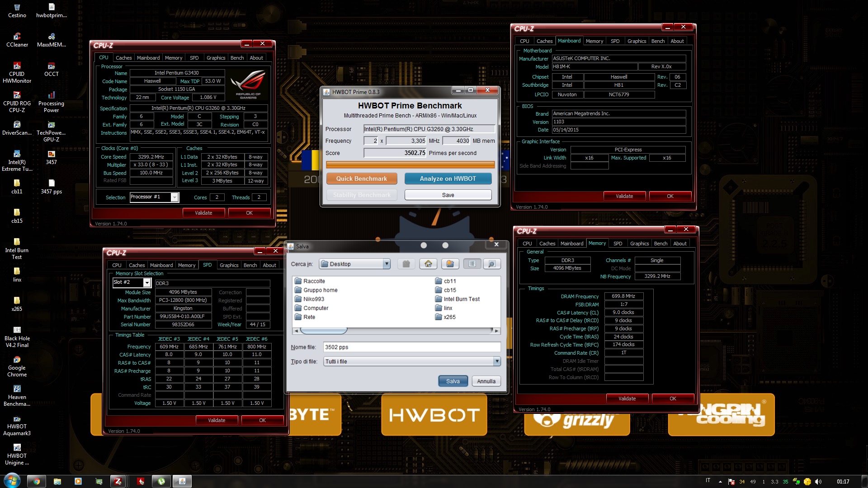Open the Windows Start menu
This screenshot has height=488, width=868.
coord(12,481)
